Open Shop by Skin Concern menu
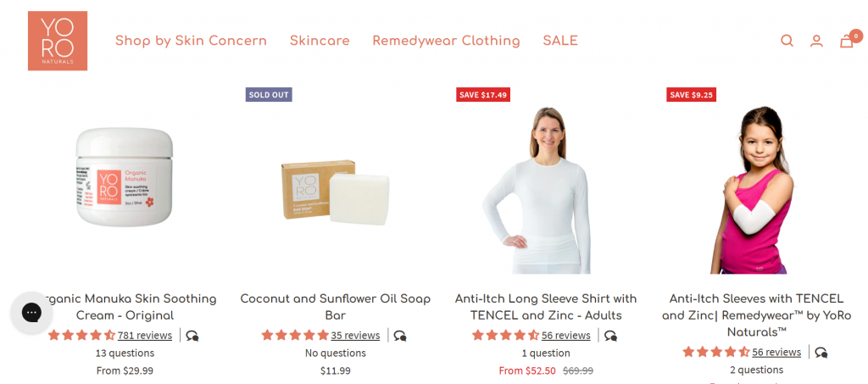Image resolution: width=868 pixels, height=384 pixels. tap(191, 41)
